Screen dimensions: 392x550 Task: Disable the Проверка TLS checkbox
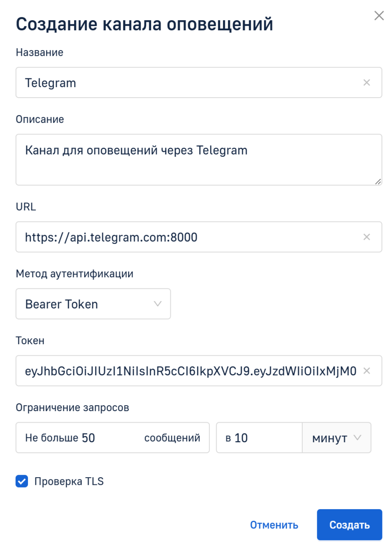[x=22, y=482]
